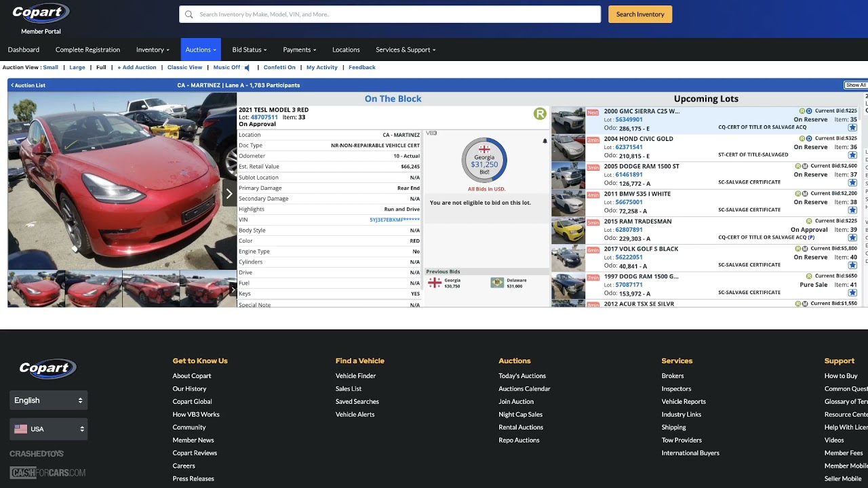Toggle Music Off setting

coord(226,68)
